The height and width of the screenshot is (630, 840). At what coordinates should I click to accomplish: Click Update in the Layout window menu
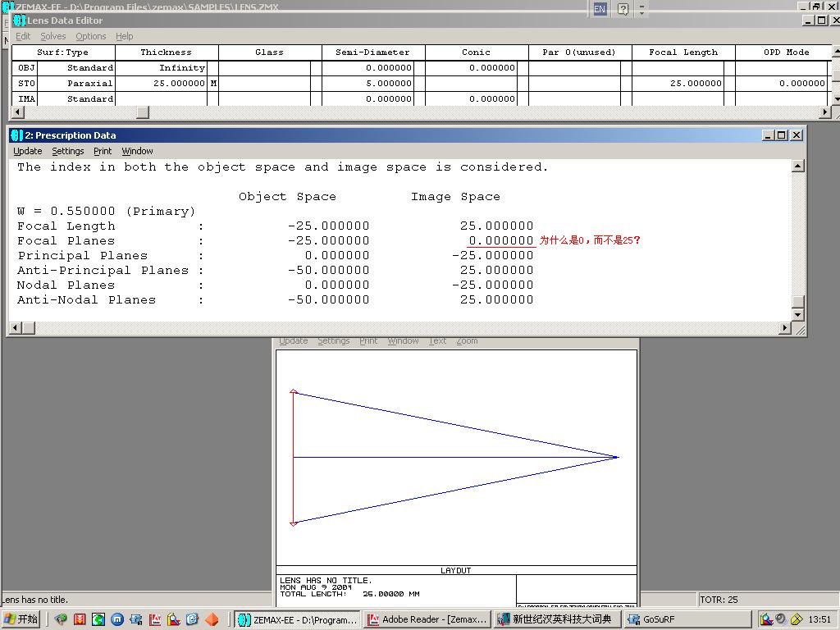293,340
